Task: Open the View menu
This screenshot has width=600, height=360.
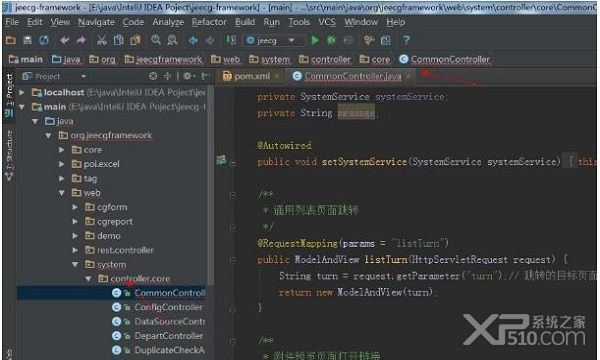Action: point(60,22)
